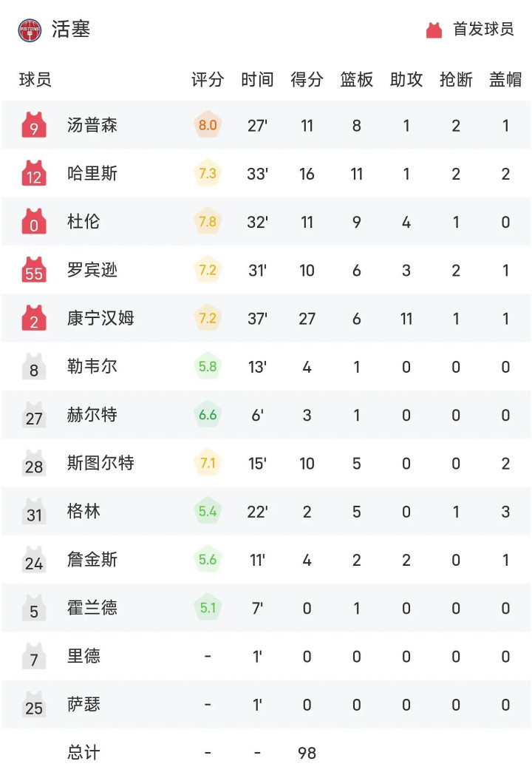This screenshot has height=778, width=532.
Task: Click the 首发球员 legend label
Action: click(x=483, y=30)
